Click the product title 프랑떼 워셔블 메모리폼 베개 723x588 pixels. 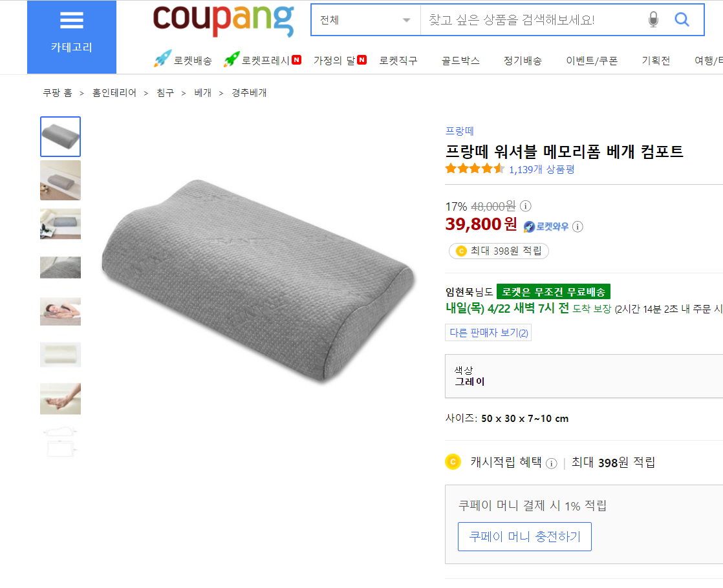pos(564,151)
